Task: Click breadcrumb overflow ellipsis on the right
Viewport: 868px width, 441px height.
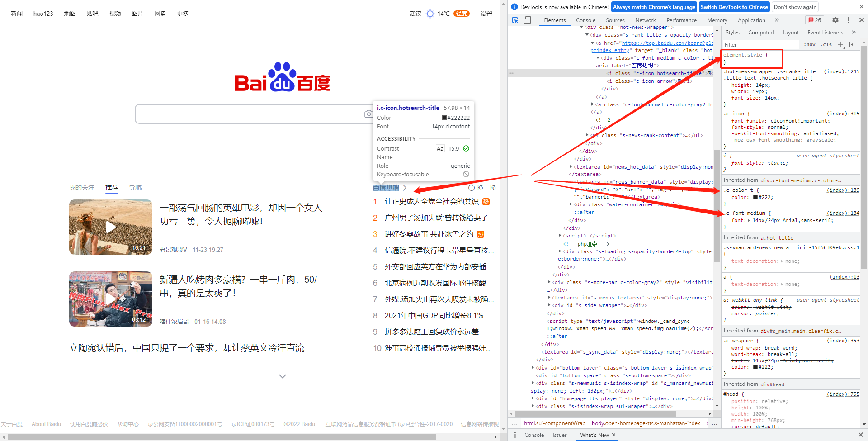Action: click(x=714, y=424)
